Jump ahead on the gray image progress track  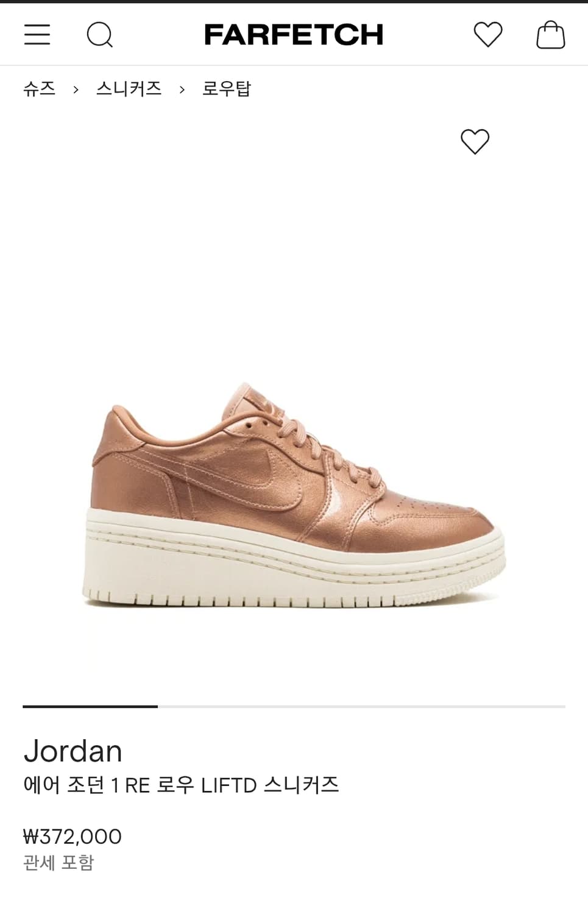pos(361,706)
